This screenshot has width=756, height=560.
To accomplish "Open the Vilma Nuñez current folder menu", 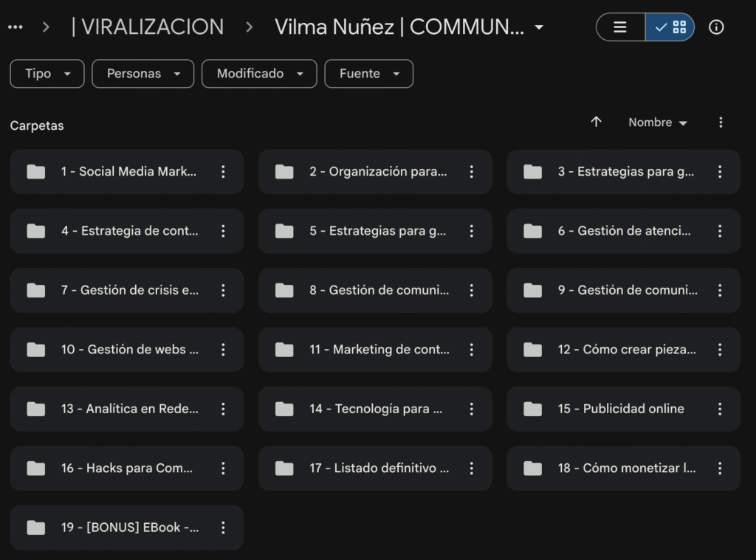I will tap(409, 27).
